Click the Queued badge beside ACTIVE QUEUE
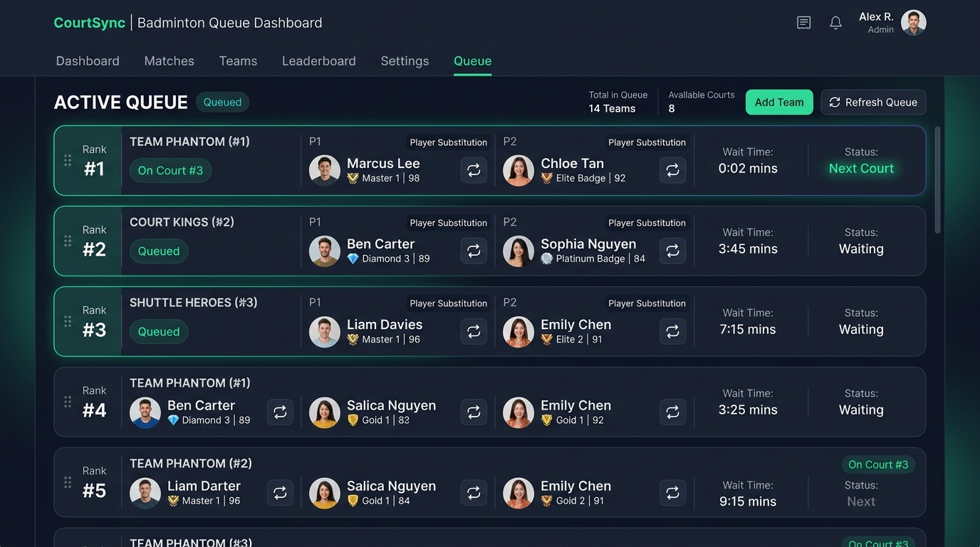 pyautogui.click(x=222, y=102)
